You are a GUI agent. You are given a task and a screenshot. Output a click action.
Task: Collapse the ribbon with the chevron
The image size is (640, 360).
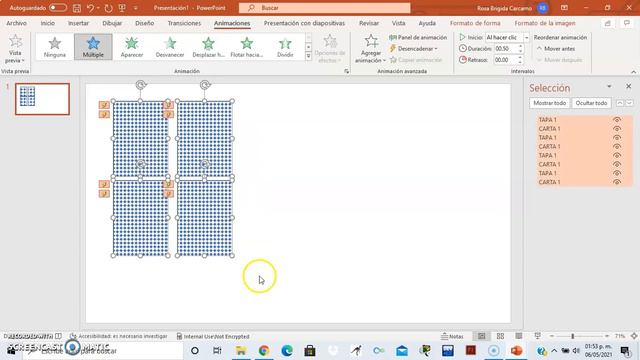point(633,71)
